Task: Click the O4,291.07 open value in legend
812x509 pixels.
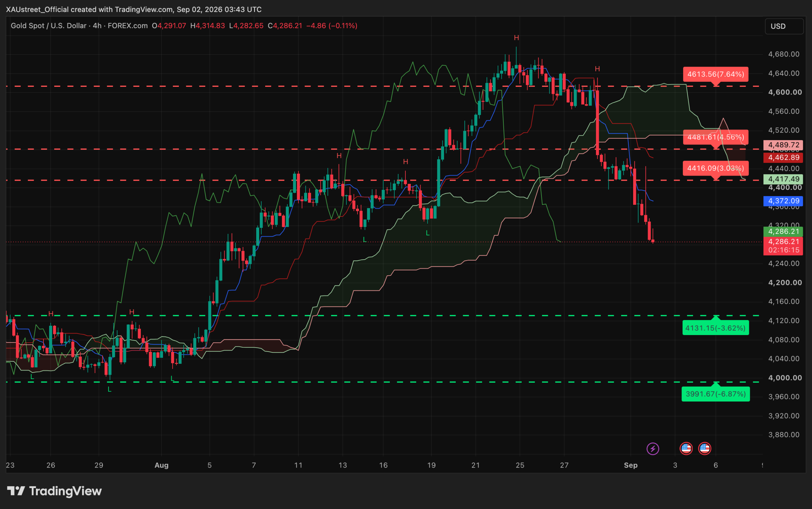Action: (x=169, y=26)
